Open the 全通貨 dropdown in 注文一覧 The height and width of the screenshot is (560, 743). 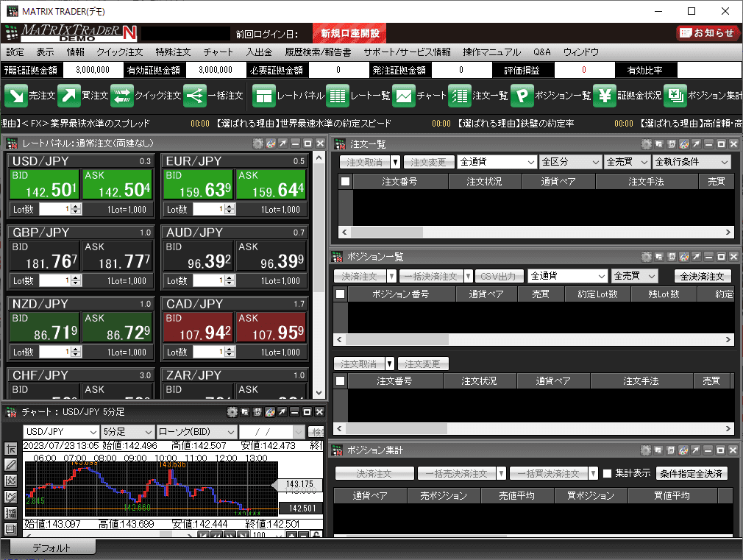click(497, 162)
